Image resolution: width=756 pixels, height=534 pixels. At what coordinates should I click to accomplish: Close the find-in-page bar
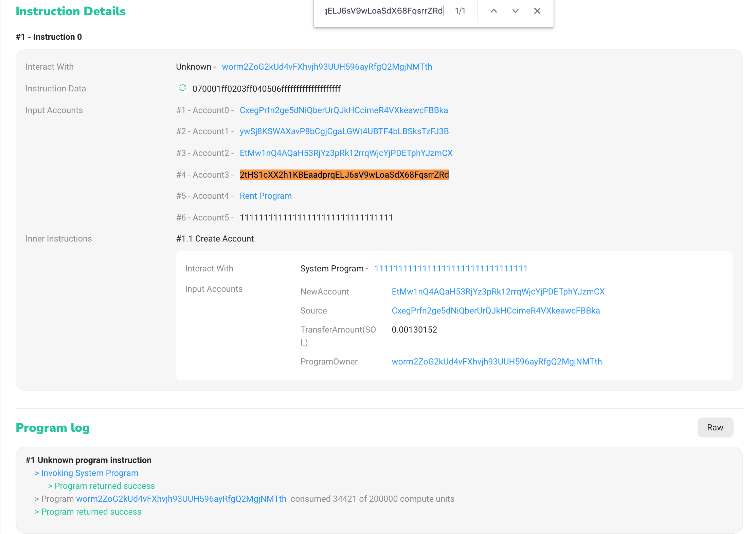pos(537,11)
